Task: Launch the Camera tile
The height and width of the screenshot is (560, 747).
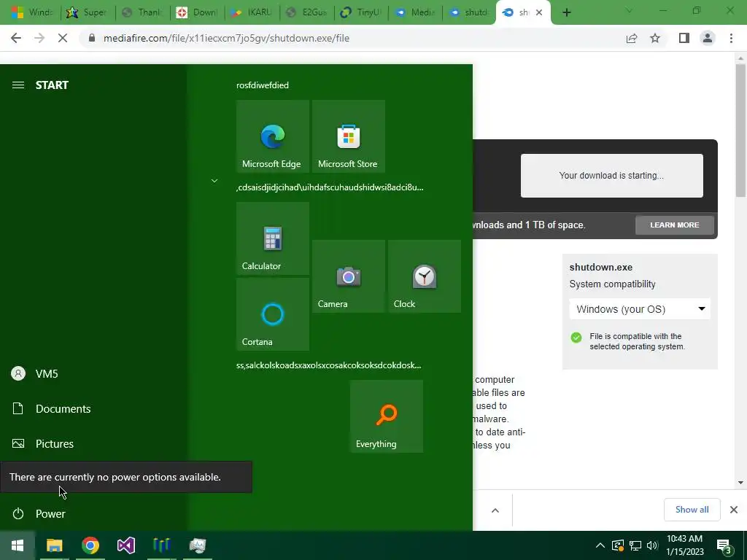Action: 348,276
